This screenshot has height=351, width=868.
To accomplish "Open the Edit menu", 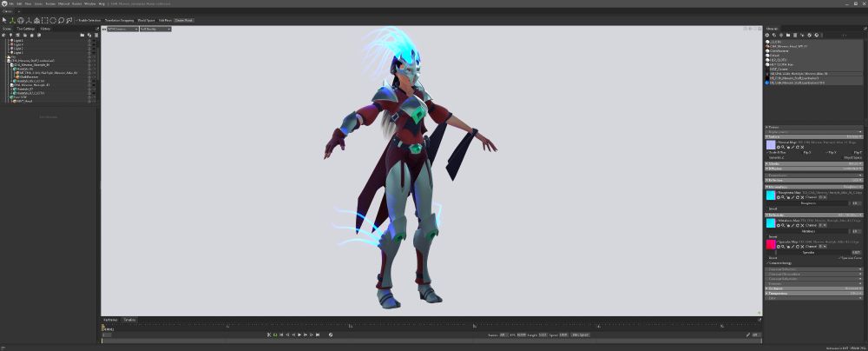I will (19, 3).
